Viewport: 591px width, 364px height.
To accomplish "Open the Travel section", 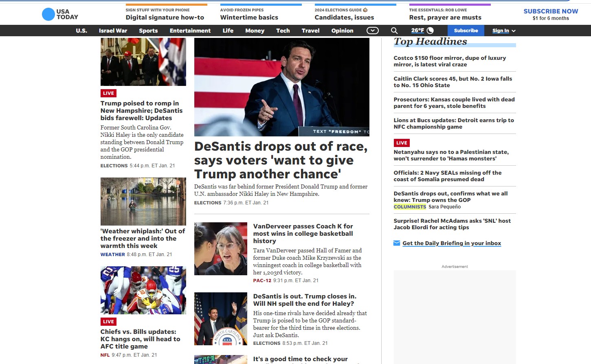I will click(311, 31).
